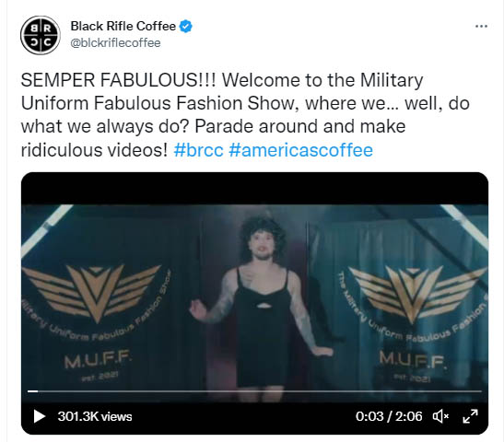504x442 pixels.
Task: Open the @blckriflecoffee handle
Action: (x=115, y=43)
